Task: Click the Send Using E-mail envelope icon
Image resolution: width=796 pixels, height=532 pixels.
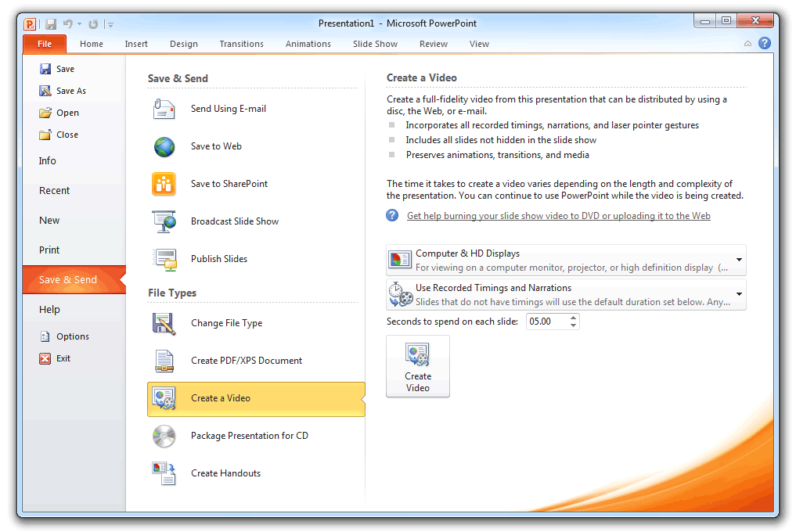Action: point(164,109)
